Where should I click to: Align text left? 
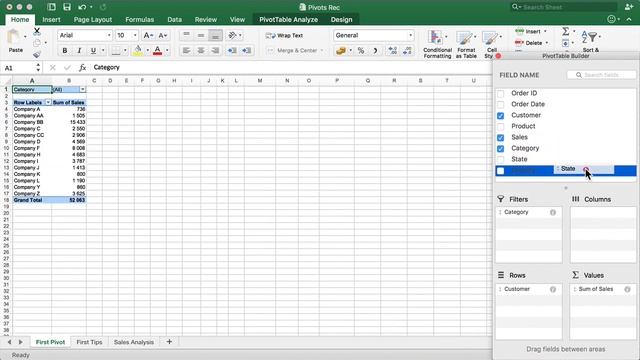click(x=186, y=51)
